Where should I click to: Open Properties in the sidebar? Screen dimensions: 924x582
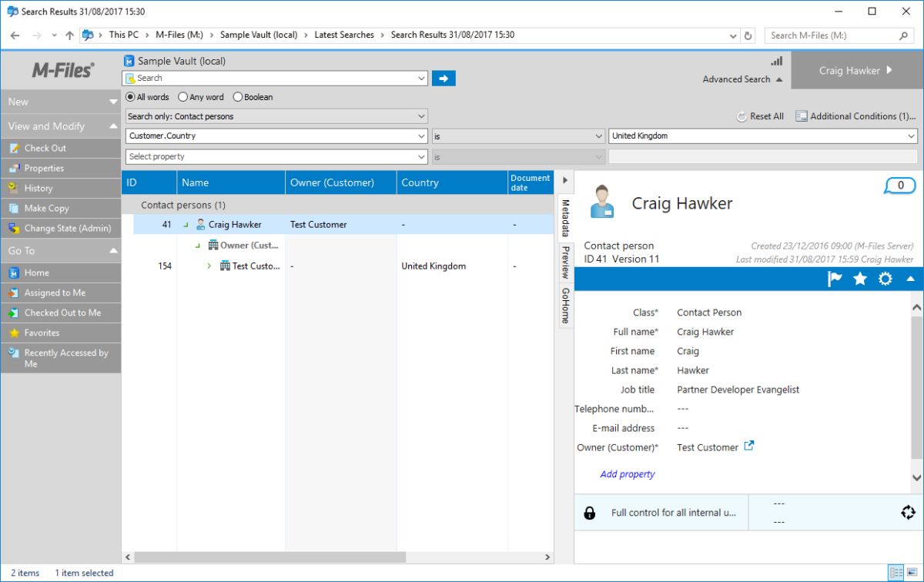[x=60, y=168]
